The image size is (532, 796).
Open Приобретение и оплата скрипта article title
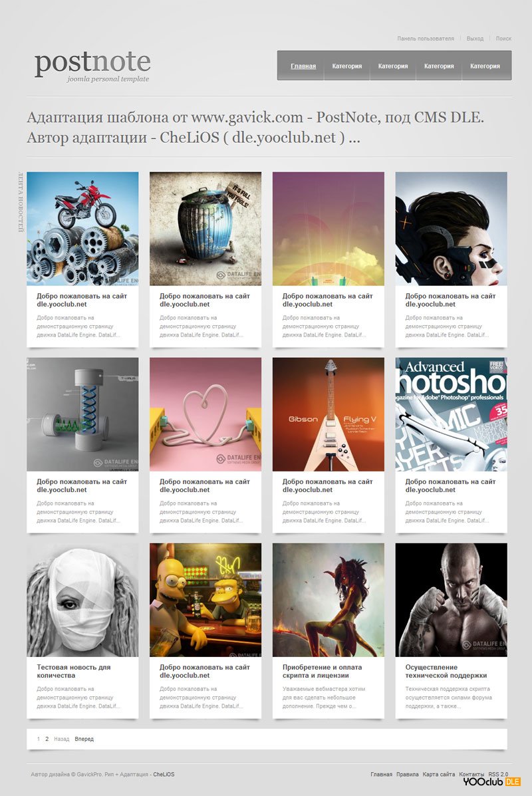point(323,671)
